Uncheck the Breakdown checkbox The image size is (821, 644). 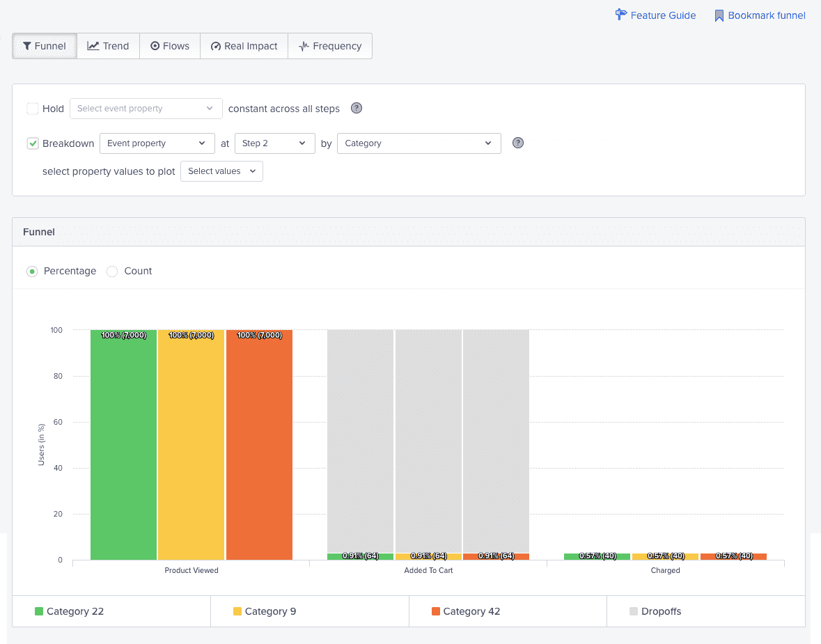(x=32, y=143)
